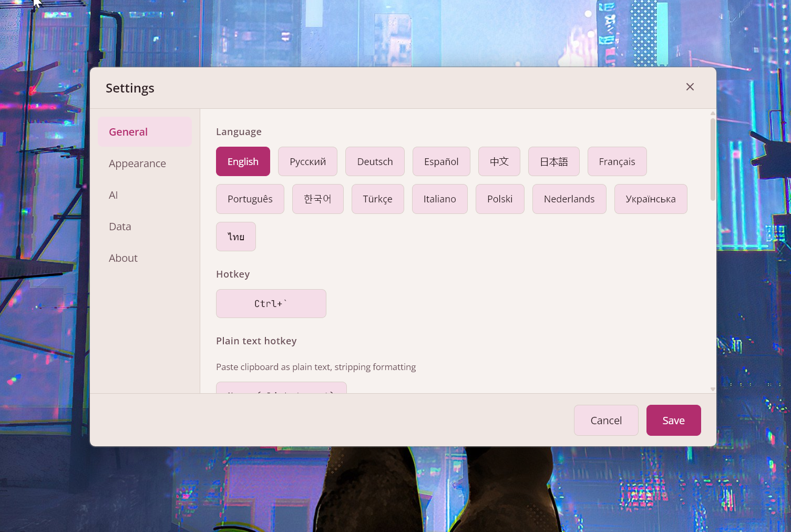Image resolution: width=791 pixels, height=532 pixels.
Task: Click the settings panel scrollbar thumb
Action: [x=713, y=159]
